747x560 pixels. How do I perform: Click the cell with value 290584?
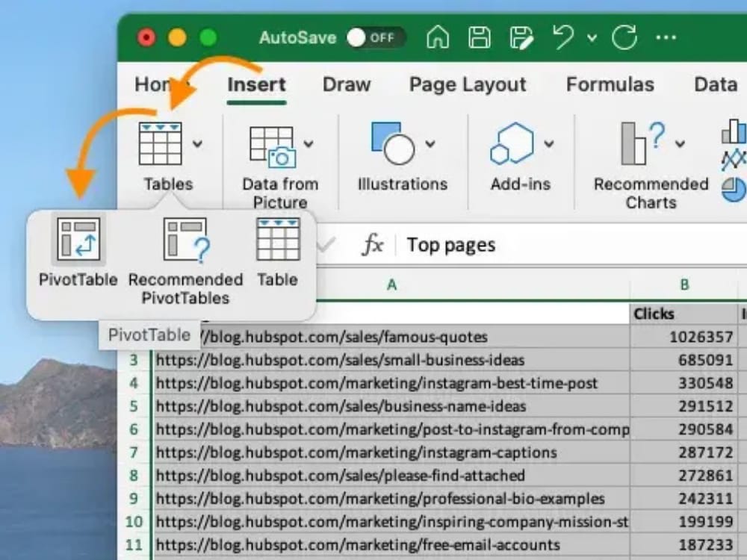(x=684, y=429)
